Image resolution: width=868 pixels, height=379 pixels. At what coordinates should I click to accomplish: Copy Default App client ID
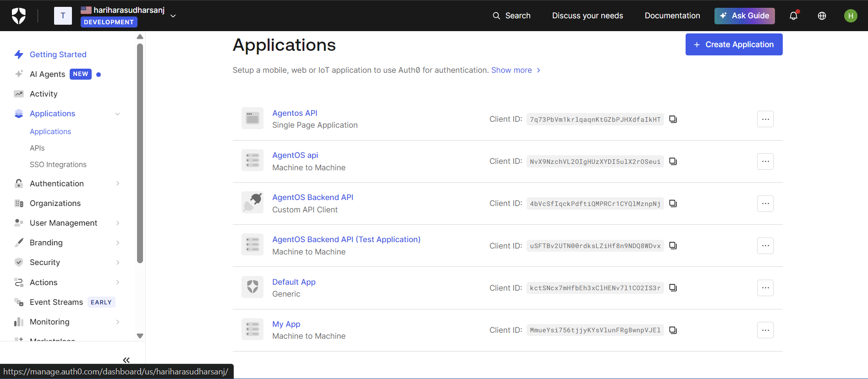click(673, 288)
